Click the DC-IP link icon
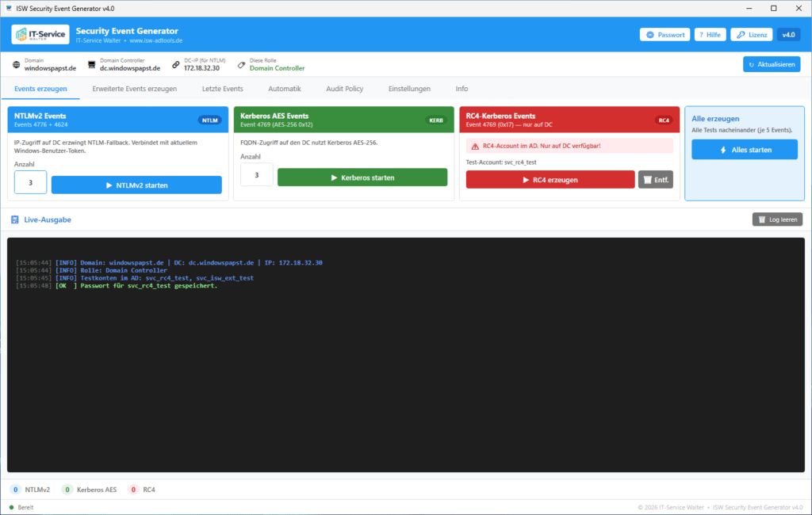This screenshot has height=515, width=812. pyautogui.click(x=176, y=65)
